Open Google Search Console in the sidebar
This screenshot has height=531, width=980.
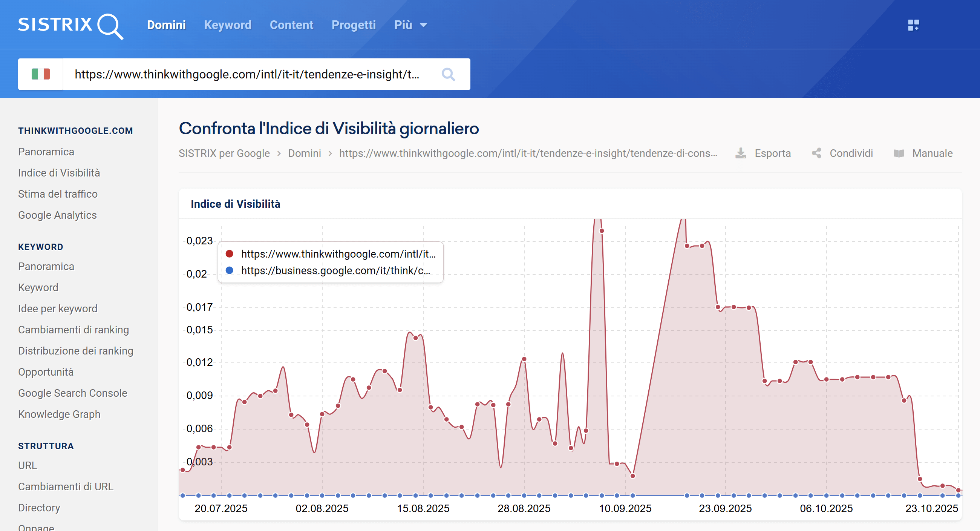tap(73, 393)
